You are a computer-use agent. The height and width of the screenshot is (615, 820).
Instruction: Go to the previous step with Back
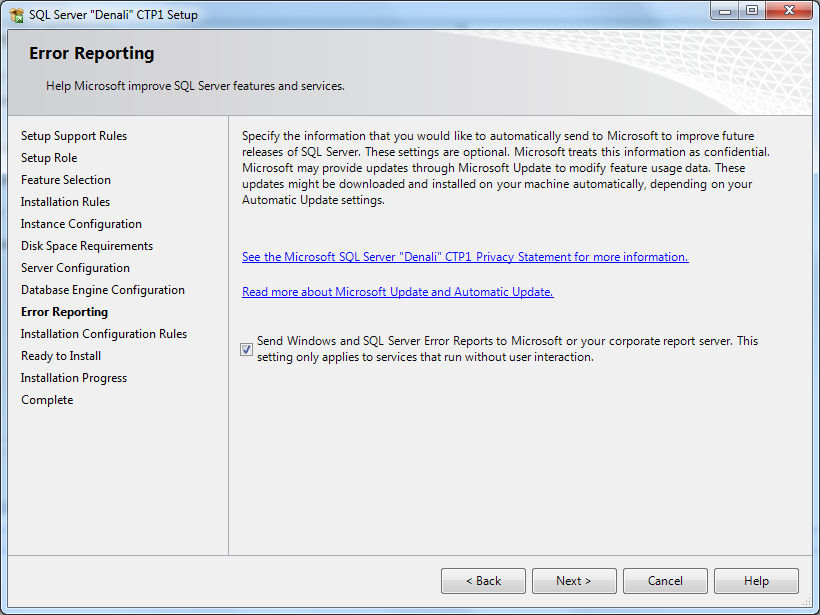[483, 581]
